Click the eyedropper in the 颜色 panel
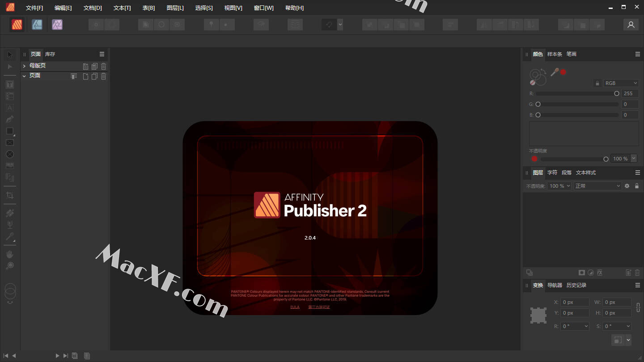Screen dimensions: 644x362 click(x=555, y=72)
